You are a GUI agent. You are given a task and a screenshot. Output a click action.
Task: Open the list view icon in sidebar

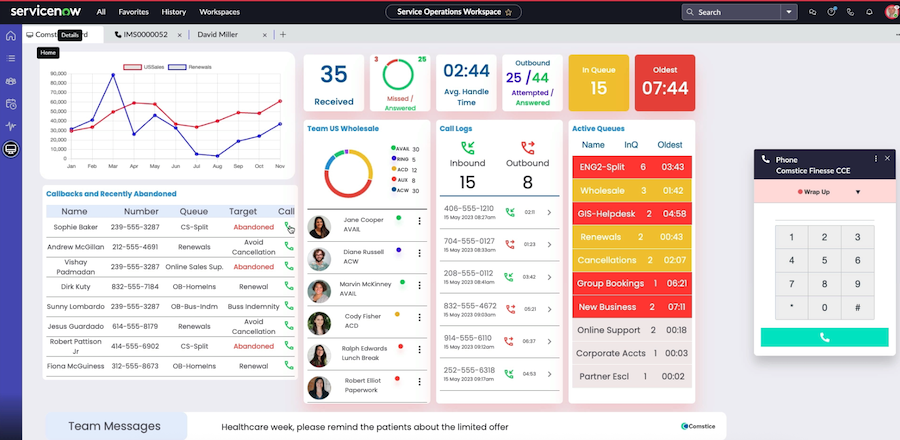[11, 58]
